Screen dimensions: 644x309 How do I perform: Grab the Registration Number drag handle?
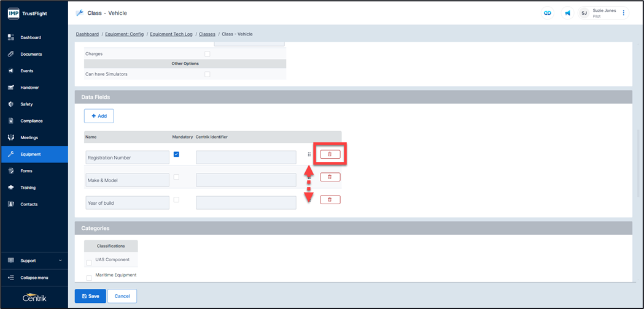point(309,154)
